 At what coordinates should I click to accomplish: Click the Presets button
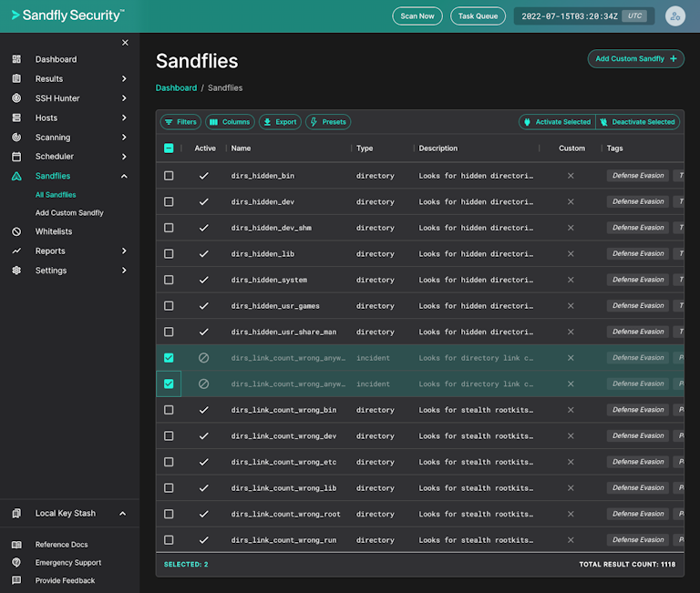pyautogui.click(x=328, y=122)
